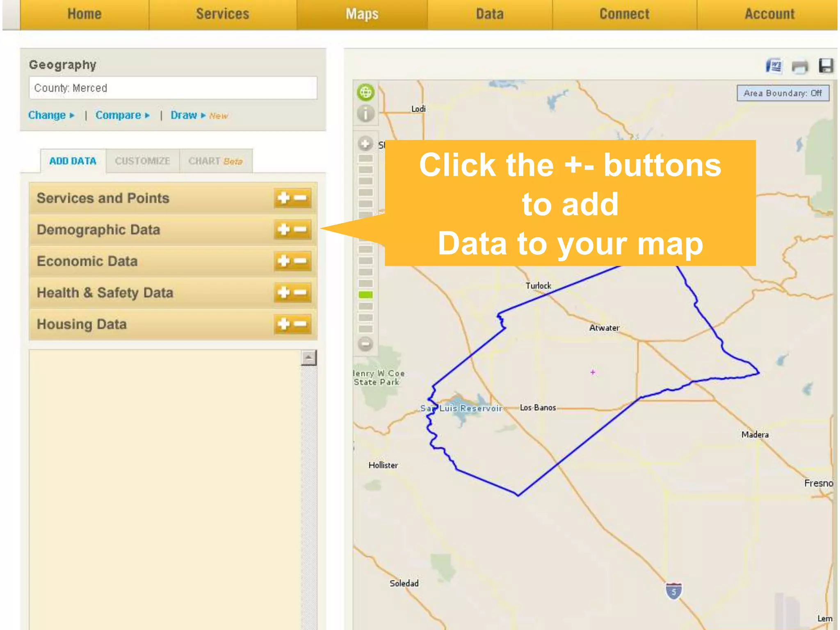The height and width of the screenshot is (630, 840).
Task: Click the Economic Data heading
Action: point(87,261)
